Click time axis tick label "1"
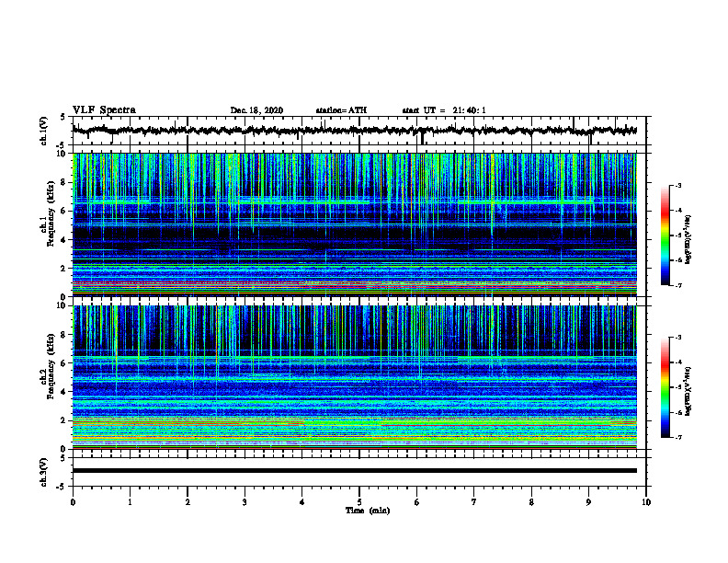The width and height of the screenshot is (728, 563). 130,502
